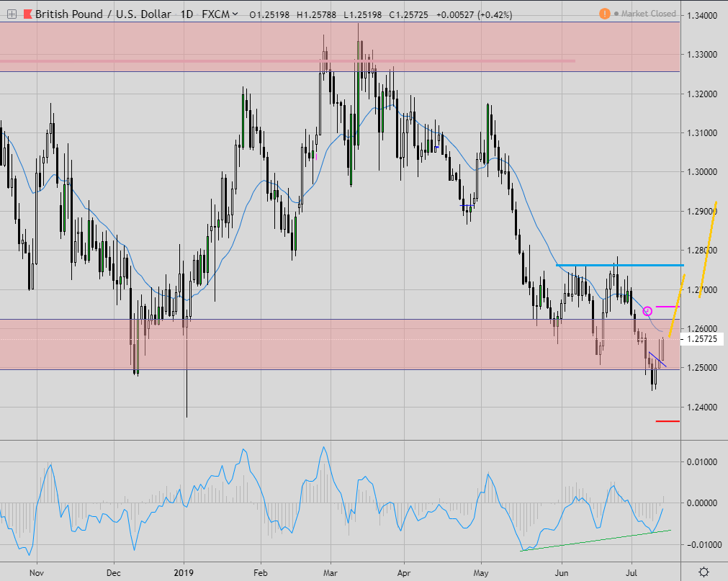Select the thick blue horizontal resistance line
728x581 pixels.
pyautogui.click(x=620, y=265)
